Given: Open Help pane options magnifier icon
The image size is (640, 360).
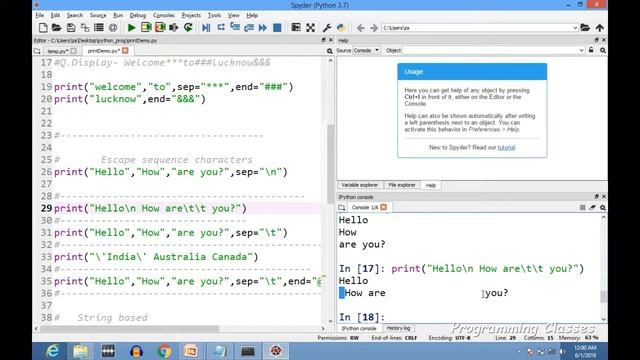Looking at the screenshot, I should (x=603, y=51).
